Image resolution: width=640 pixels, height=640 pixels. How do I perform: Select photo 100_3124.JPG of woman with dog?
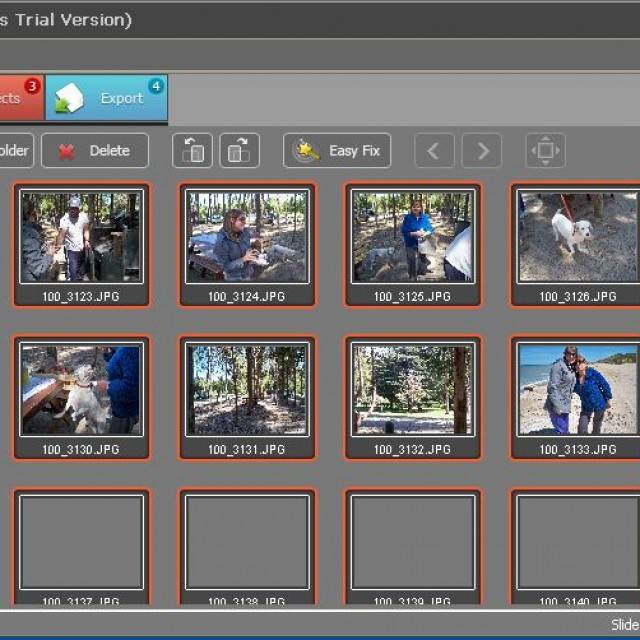click(247, 238)
